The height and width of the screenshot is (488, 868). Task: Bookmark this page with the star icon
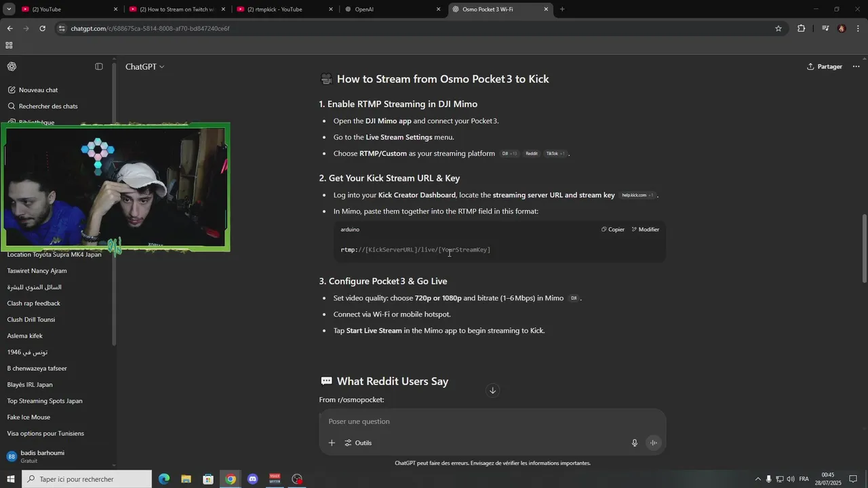pyautogui.click(x=778, y=28)
